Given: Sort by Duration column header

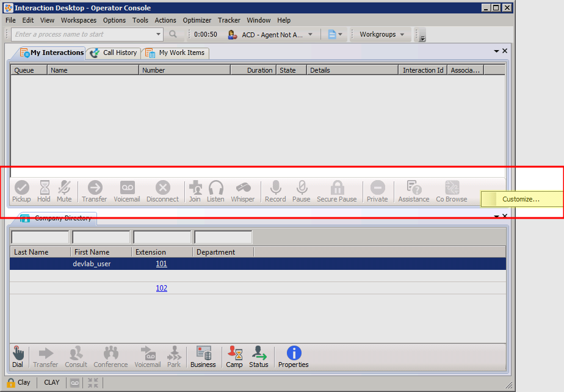Looking at the screenshot, I should [253, 70].
